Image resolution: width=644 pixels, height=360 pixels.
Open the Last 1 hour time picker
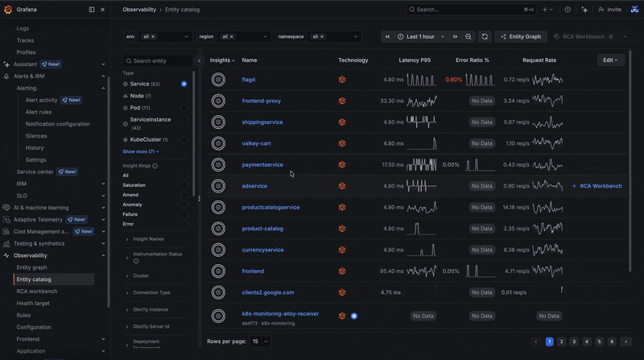click(422, 36)
